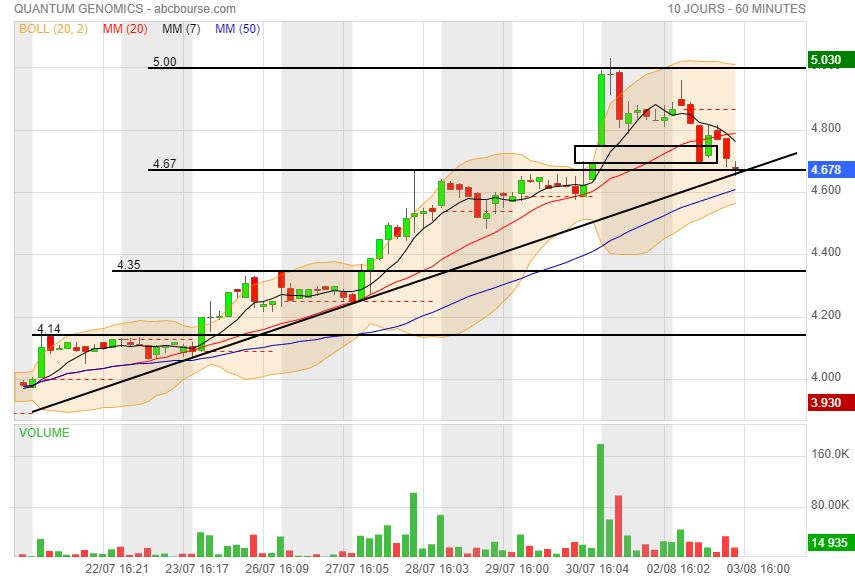This screenshot has height=579, width=855.
Task: Click the 22/07 16:21 date label
Action: click(x=117, y=569)
